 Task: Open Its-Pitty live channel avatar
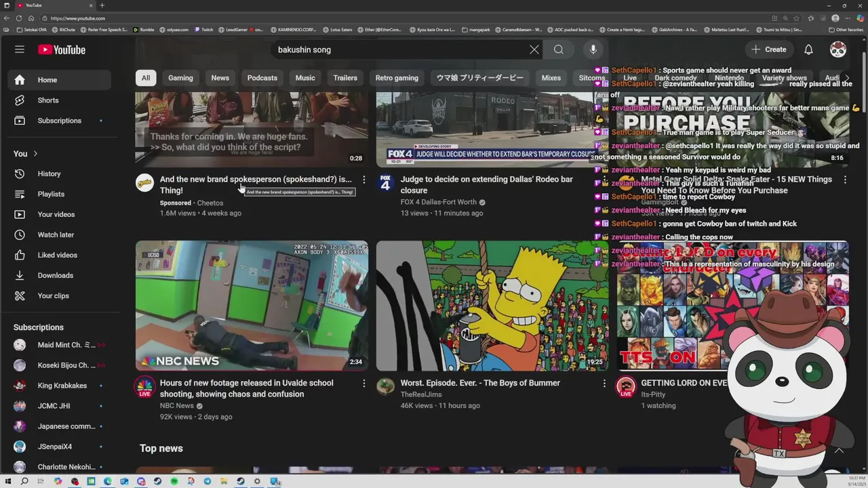(626, 386)
